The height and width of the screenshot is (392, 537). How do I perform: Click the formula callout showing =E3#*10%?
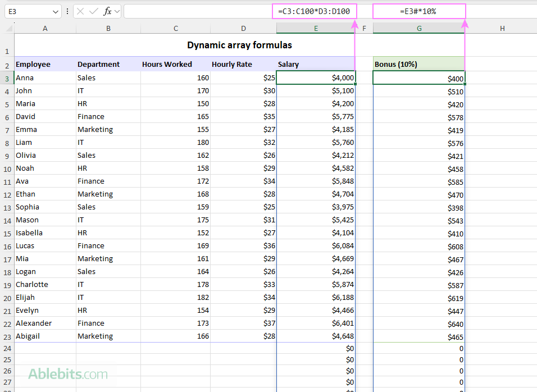[420, 11]
